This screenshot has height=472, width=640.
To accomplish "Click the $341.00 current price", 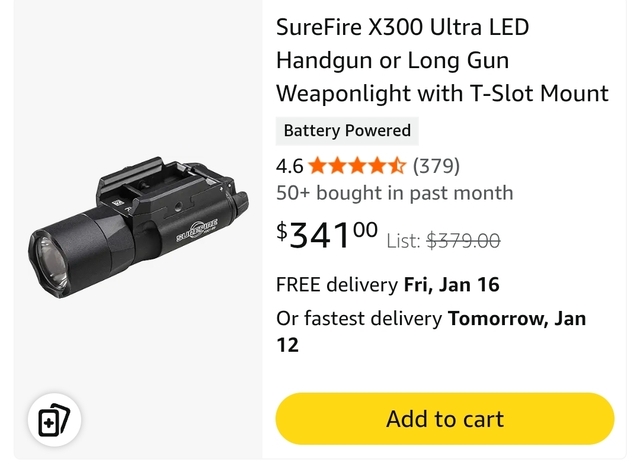I will (327, 236).
